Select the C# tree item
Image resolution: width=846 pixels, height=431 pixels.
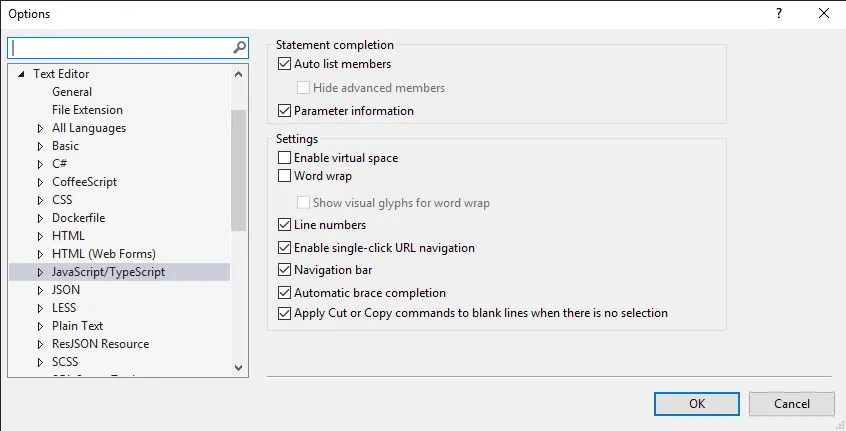(59, 163)
